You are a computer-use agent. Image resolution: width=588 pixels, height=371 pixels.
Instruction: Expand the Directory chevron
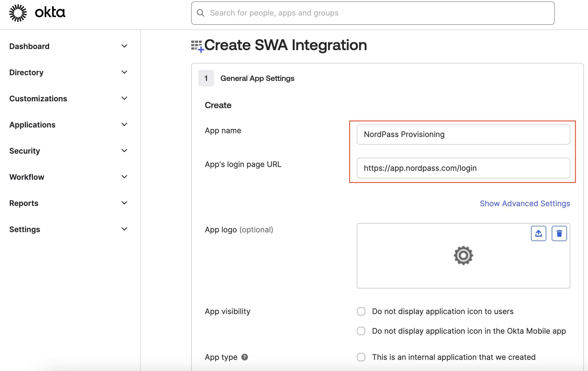pos(124,72)
